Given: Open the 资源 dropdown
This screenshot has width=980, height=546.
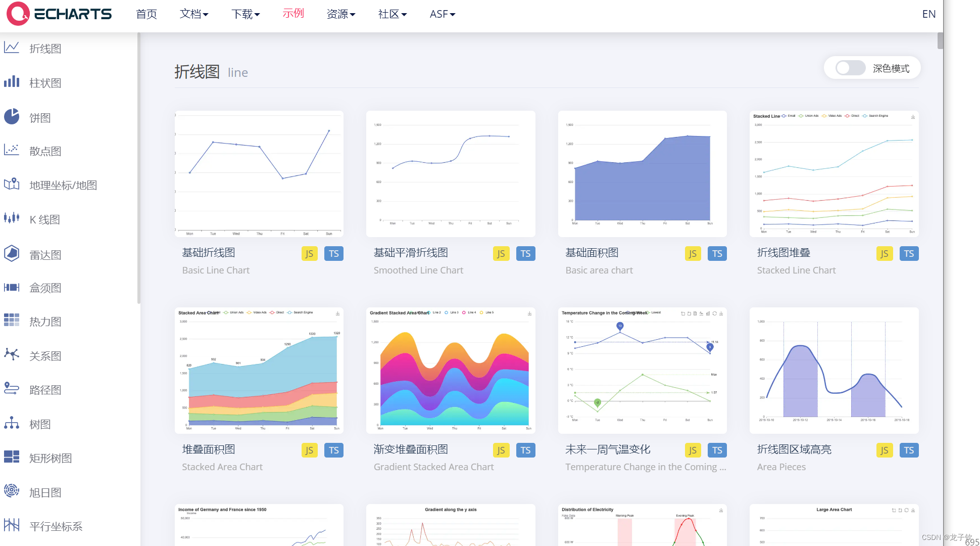Looking at the screenshot, I should (x=340, y=14).
